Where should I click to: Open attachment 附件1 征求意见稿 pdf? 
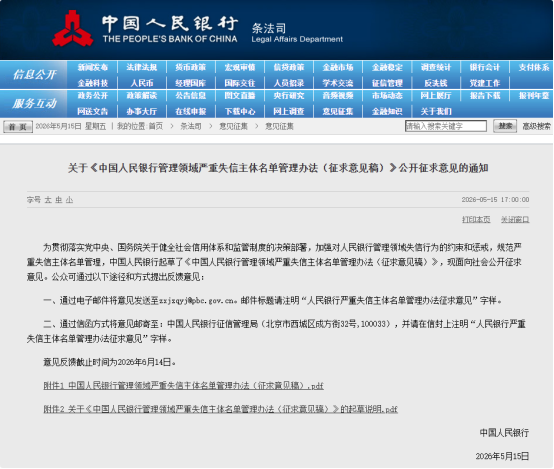coord(183,386)
